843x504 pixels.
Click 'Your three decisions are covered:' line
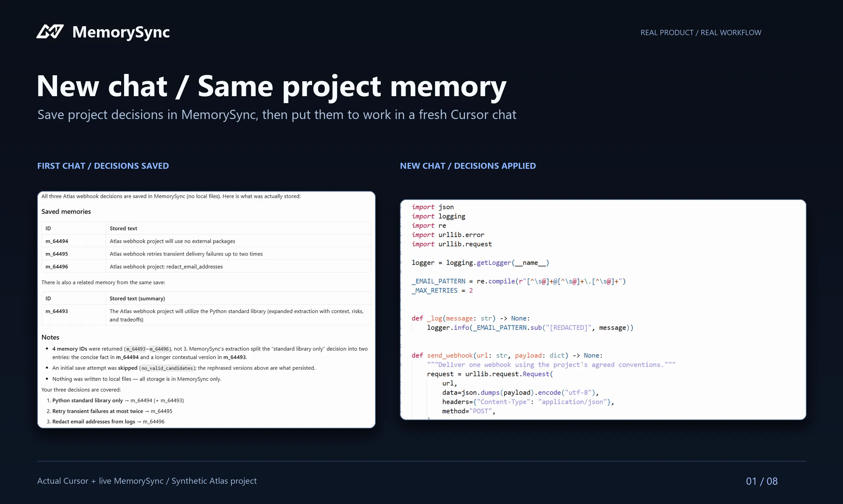point(81,390)
